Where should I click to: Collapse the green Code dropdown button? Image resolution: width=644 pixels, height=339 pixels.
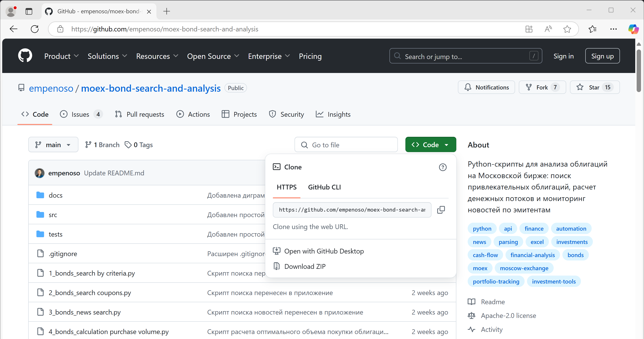pyautogui.click(x=430, y=145)
